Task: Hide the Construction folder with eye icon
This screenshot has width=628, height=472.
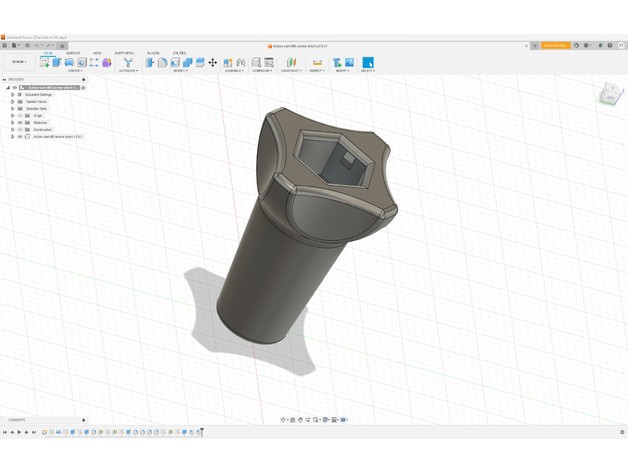Action: [20, 130]
